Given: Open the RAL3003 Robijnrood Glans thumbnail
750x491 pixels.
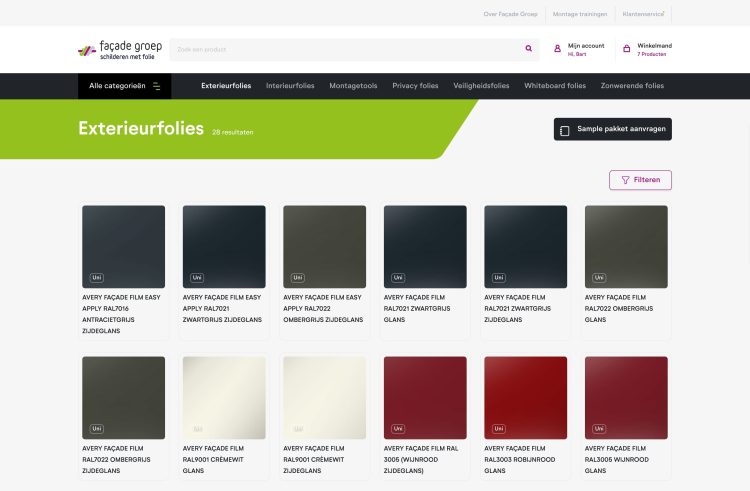Looking at the screenshot, I should 526,398.
